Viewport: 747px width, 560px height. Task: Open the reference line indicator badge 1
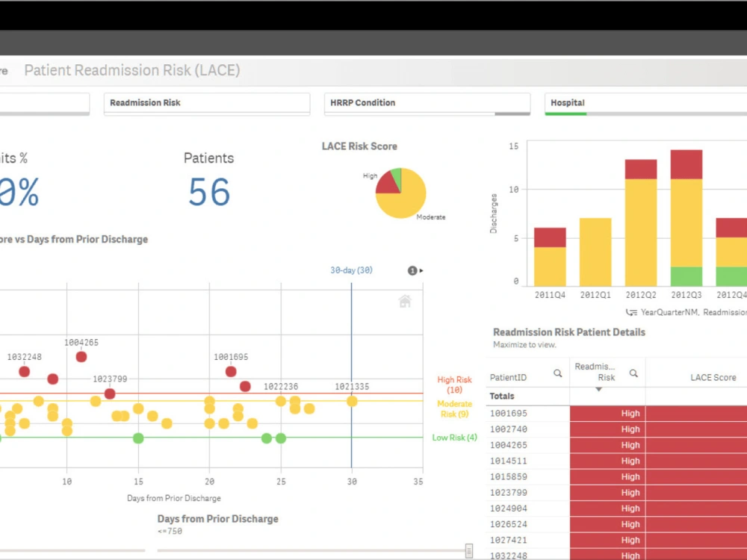click(412, 270)
